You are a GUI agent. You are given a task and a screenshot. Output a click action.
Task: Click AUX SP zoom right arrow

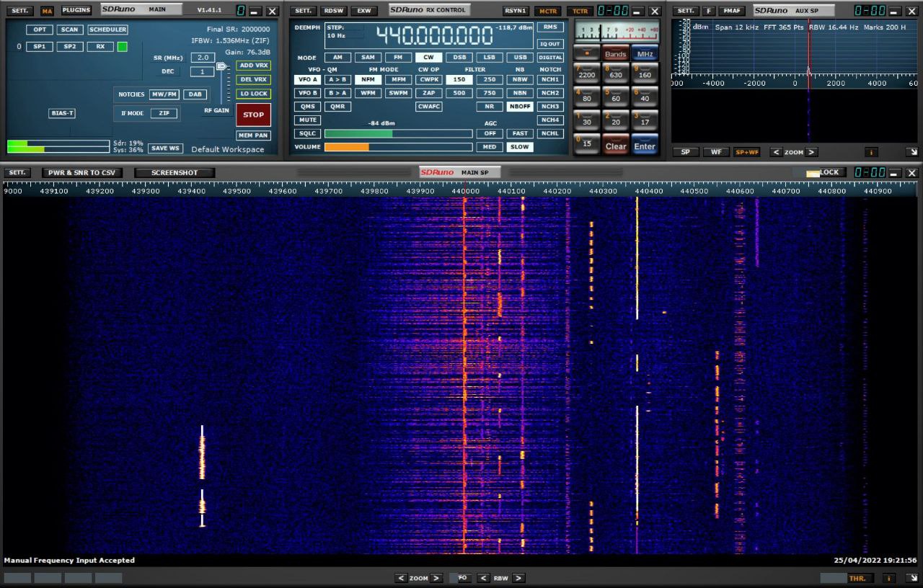coord(811,152)
